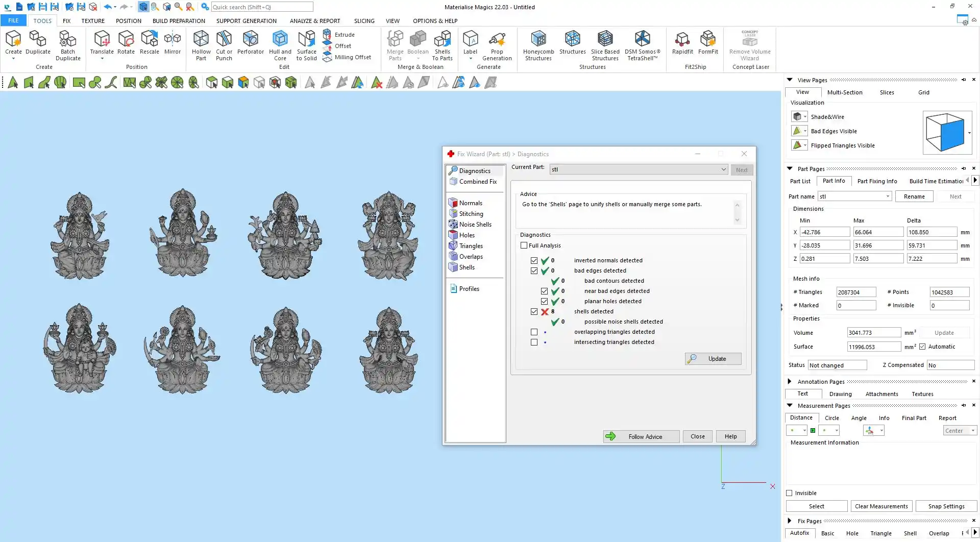The width and height of the screenshot is (980, 542).
Task: Open the Part name dropdown
Action: (x=888, y=196)
